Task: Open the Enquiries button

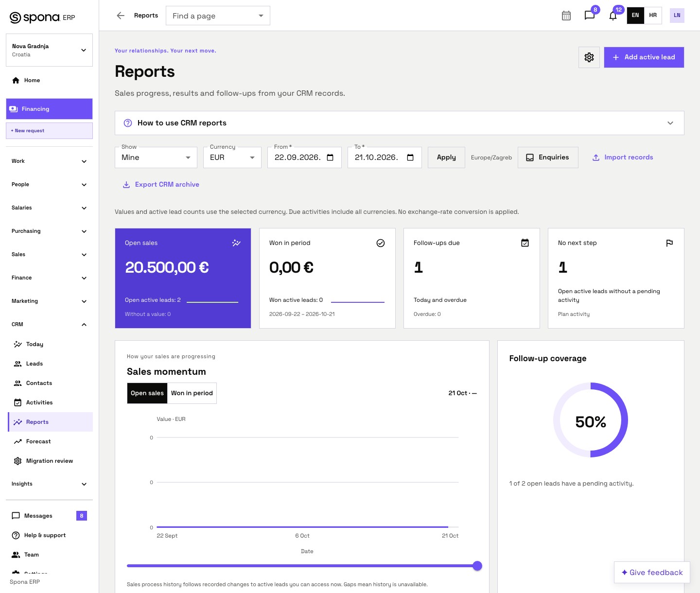Action: tap(548, 157)
